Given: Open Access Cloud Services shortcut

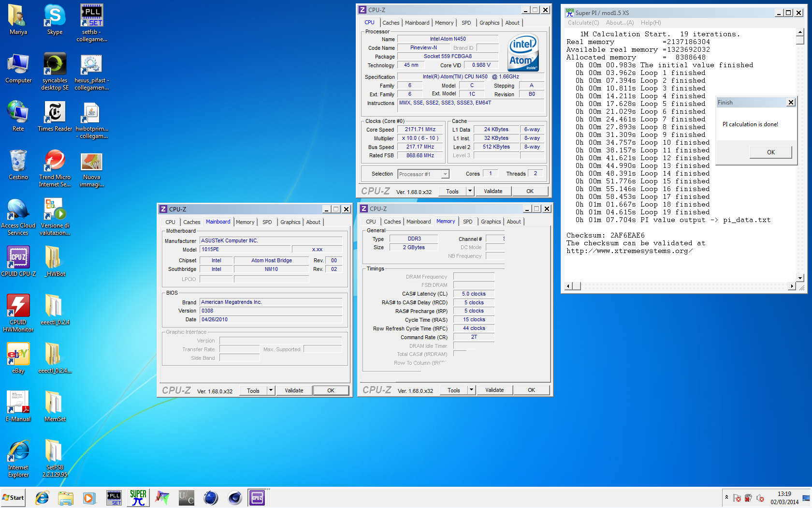Looking at the screenshot, I should 18,216.
